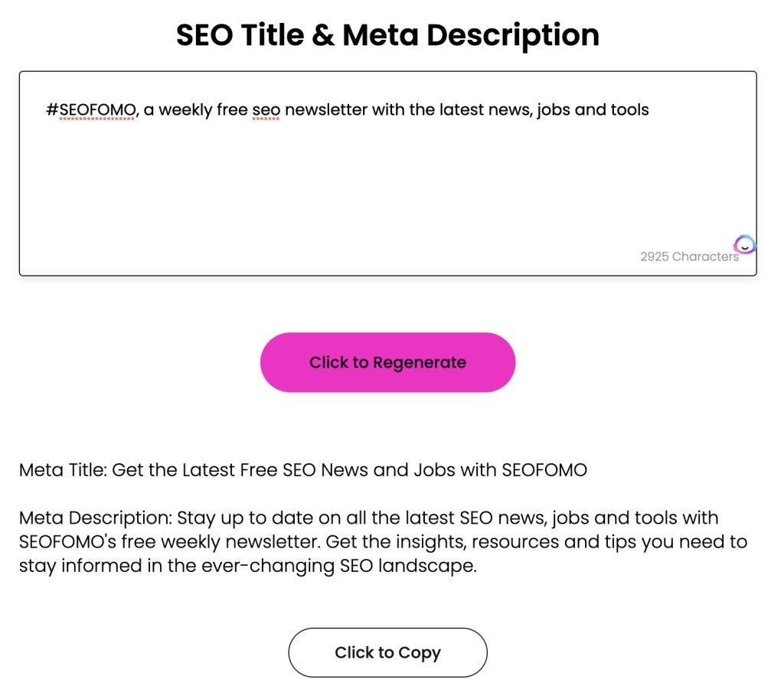Click the smiling AI assistant icon
The width and height of the screenshot is (784, 696).
744,245
